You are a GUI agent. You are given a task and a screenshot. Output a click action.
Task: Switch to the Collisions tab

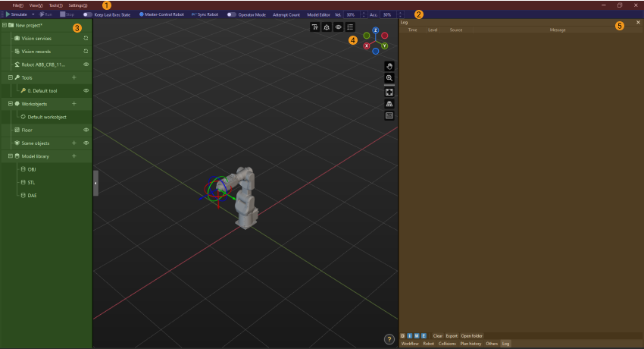click(447, 344)
